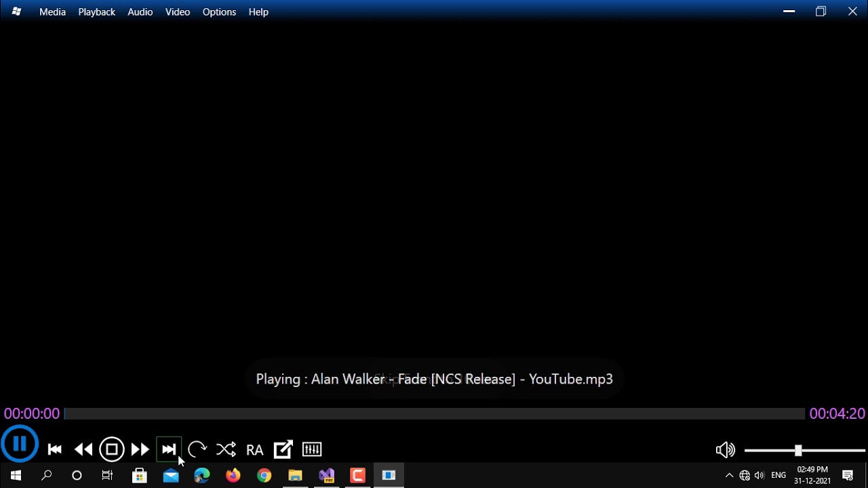Viewport: 868px width, 488px height.
Task: Open the system volume tray icon
Action: [x=759, y=476]
